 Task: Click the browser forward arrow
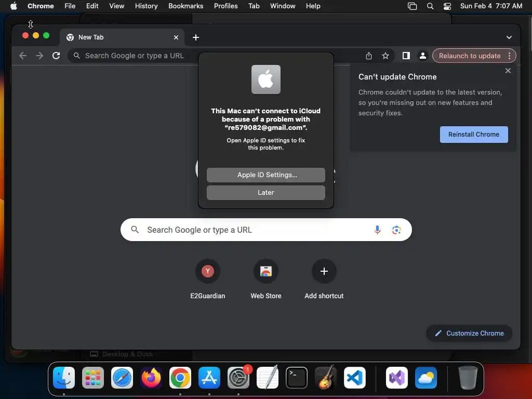click(x=39, y=56)
